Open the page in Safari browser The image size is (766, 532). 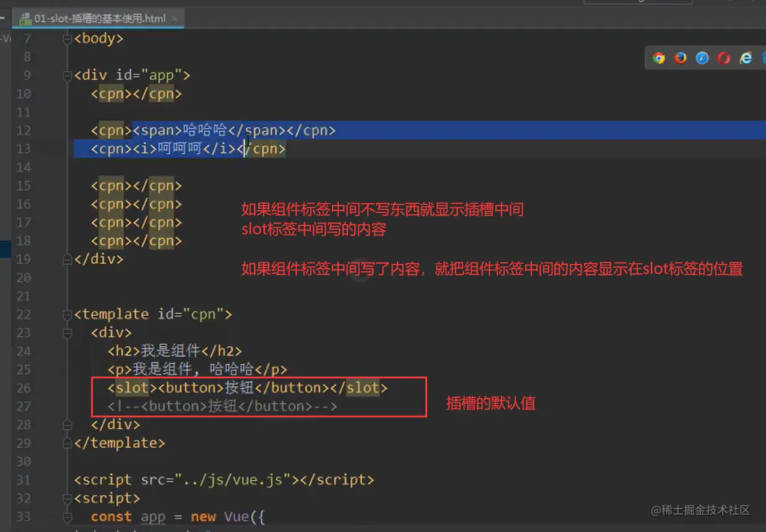(702, 58)
